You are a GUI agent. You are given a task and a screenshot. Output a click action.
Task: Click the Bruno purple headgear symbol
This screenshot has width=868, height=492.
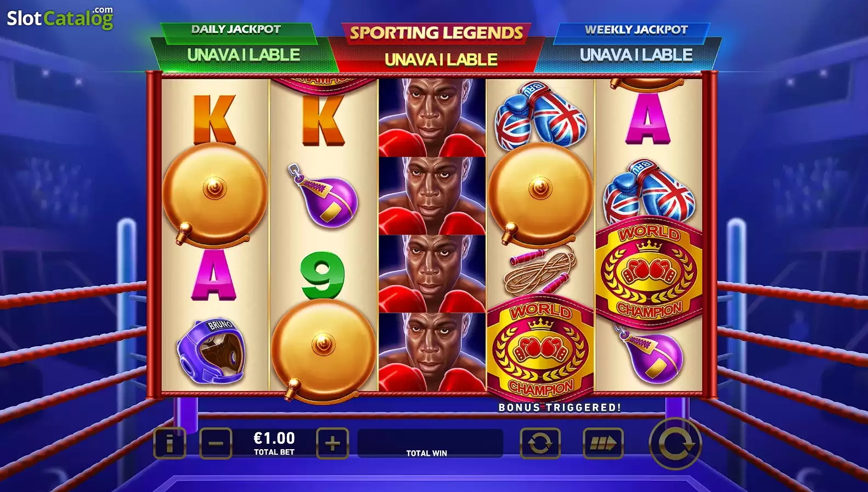pyautogui.click(x=211, y=351)
